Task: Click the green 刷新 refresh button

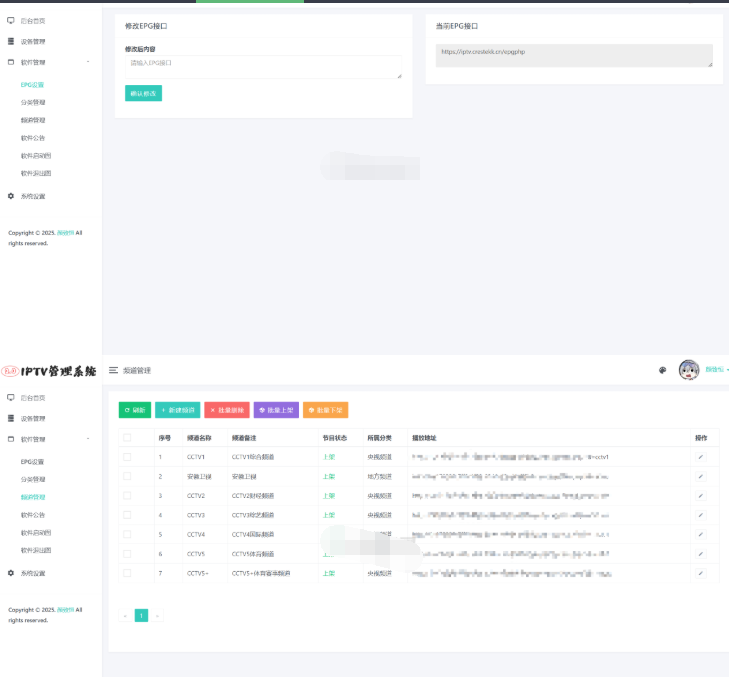Action: tap(135, 410)
